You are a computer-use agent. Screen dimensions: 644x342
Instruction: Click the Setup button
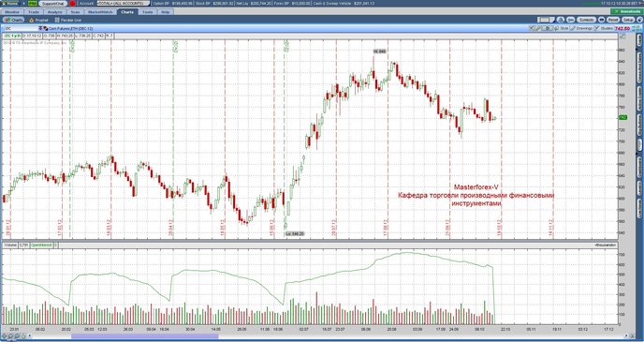pos(628,20)
